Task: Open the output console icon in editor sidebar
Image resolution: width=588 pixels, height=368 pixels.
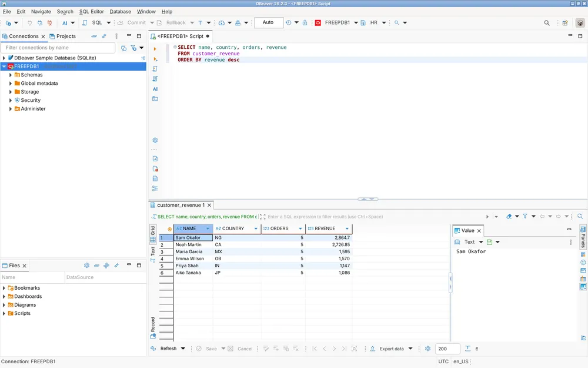Action: 155,99
